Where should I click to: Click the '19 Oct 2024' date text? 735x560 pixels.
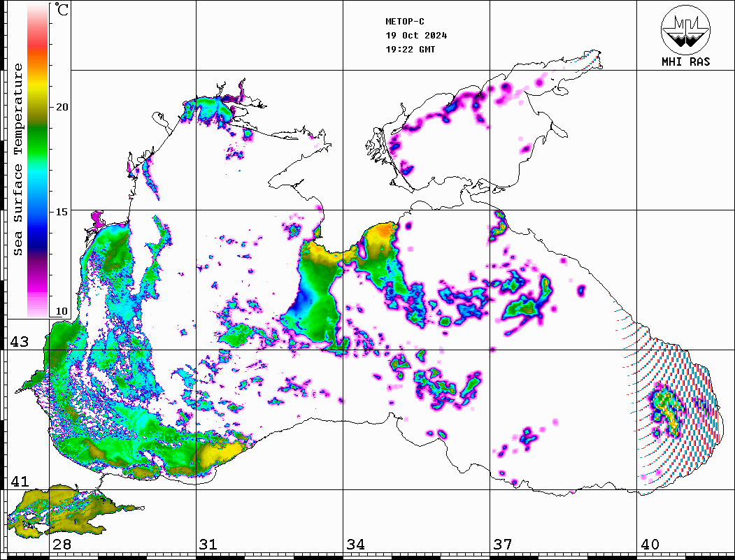coord(416,36)
